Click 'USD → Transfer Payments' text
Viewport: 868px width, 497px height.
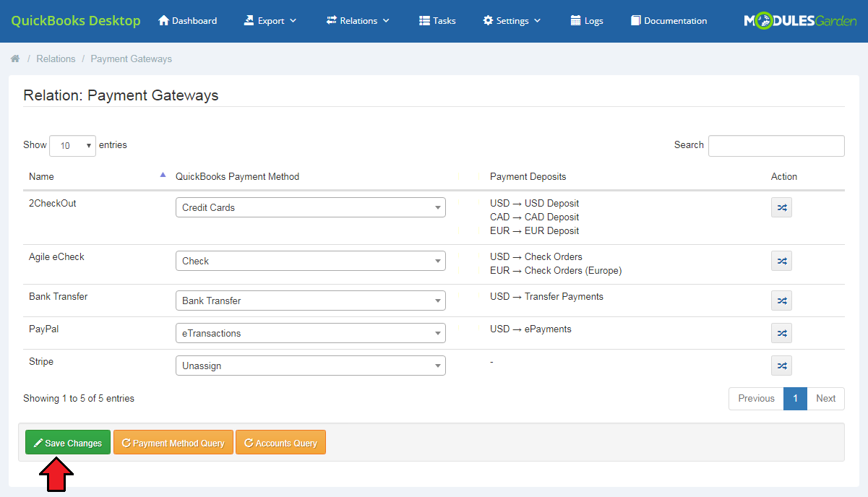tap(546, 296)
